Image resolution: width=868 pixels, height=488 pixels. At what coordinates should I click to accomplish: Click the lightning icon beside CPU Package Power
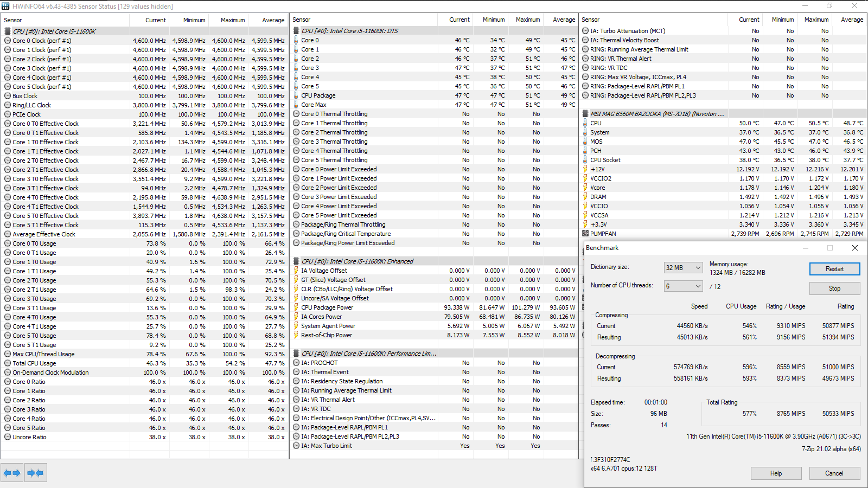coord(296,307)
